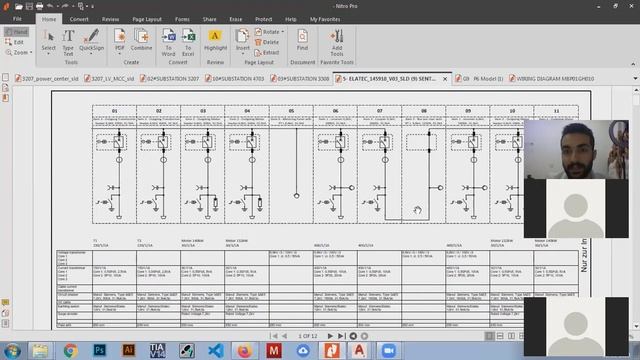Close the ELATEC document tab
The image size is (640, 360).
(445, 79)
